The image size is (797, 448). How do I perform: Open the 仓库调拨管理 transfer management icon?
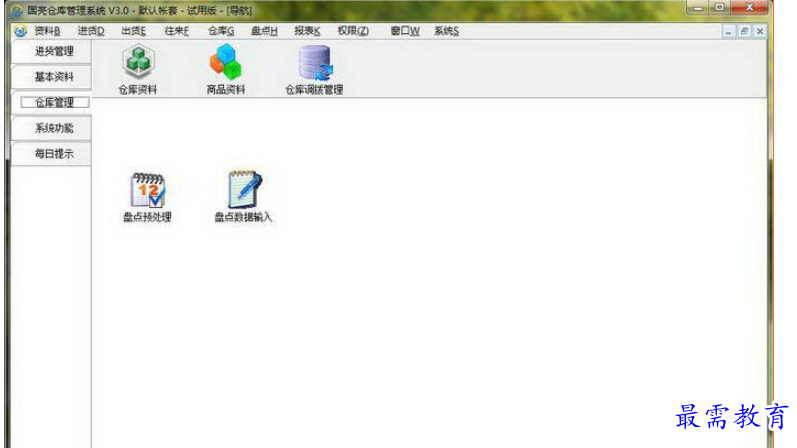pos(314,69)
